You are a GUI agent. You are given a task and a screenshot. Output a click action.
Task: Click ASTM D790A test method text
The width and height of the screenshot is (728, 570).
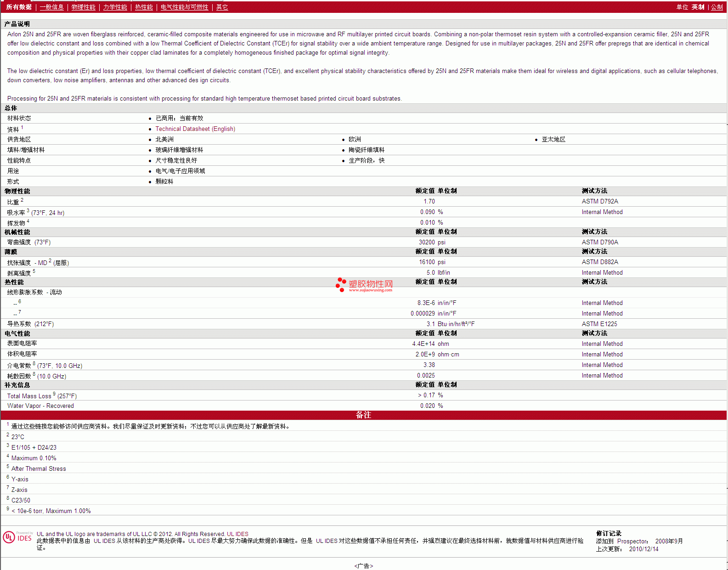(600, 243)
